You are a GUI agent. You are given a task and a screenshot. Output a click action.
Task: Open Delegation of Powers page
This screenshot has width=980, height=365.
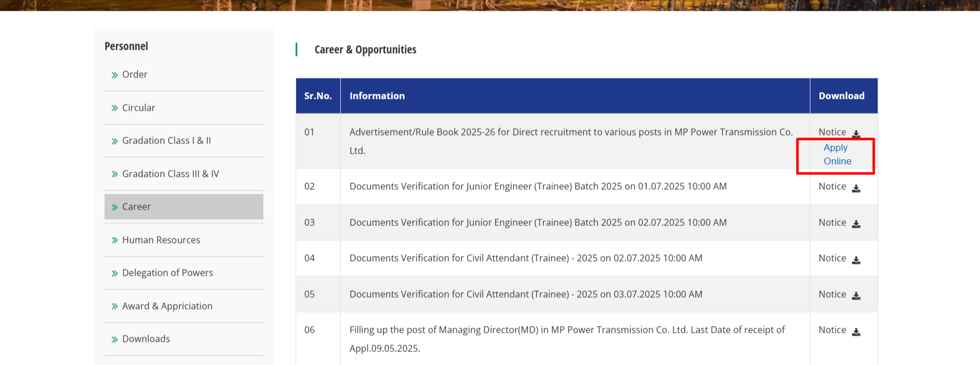click(x=167, y=273)
